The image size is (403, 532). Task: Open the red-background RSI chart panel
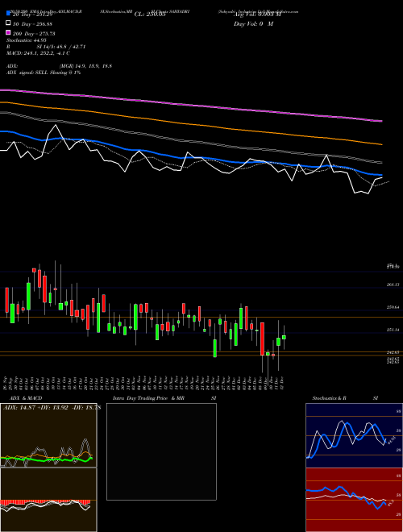point(354,500)
